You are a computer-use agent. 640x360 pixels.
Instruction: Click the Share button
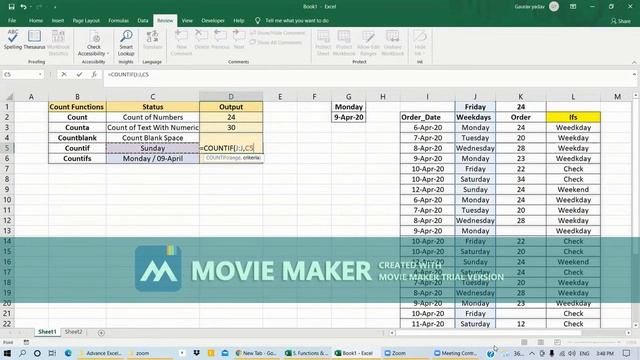(x=621, y=21)
